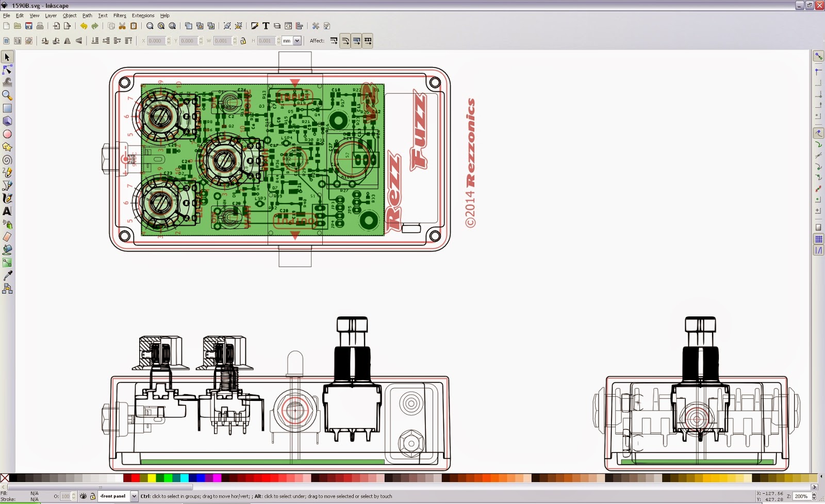Click the Import file icon
825x504 pixels.
tap(56, 26)
